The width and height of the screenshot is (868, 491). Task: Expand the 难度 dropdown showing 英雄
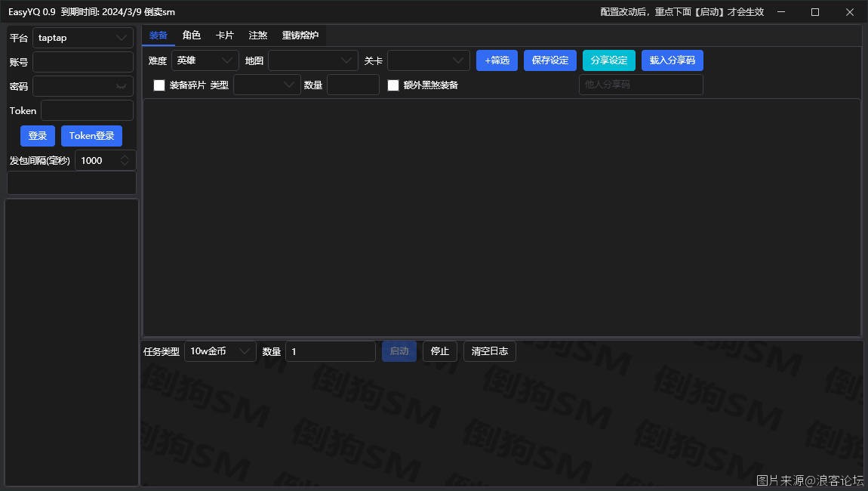point(205,60)
